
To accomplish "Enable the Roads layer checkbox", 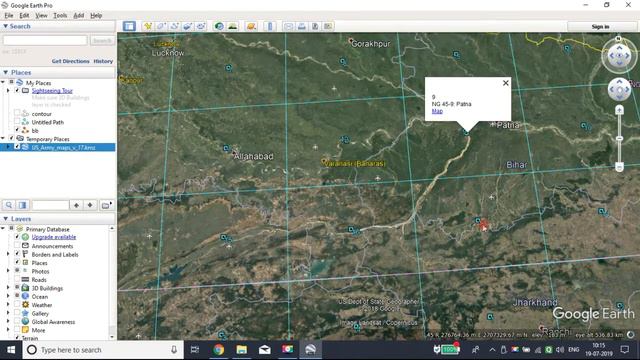I will coord(17,280).
